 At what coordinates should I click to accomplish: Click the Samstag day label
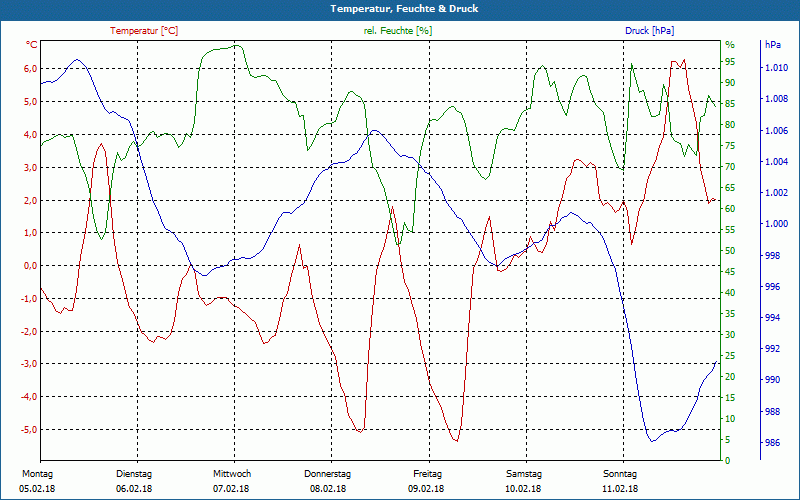(x=523, y=474)
